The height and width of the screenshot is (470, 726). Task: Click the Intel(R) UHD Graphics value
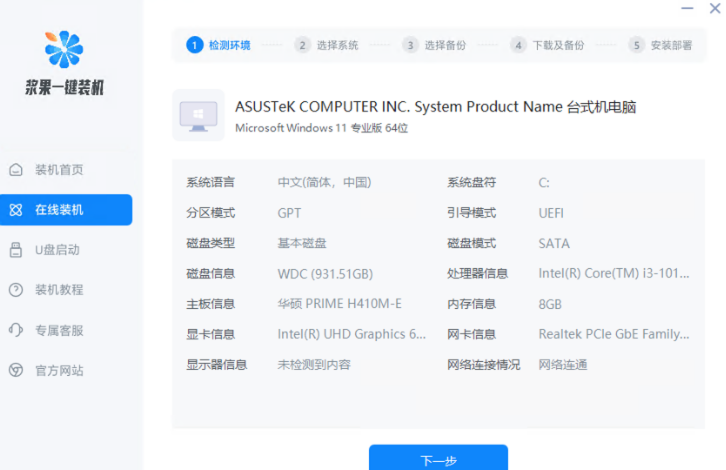(351, 334)
